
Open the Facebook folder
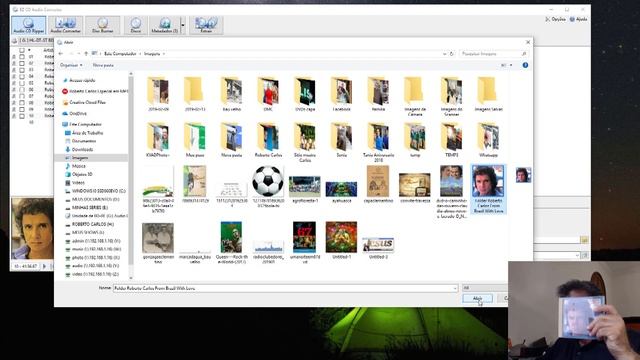pyautogui.click(x=342, y=94)
